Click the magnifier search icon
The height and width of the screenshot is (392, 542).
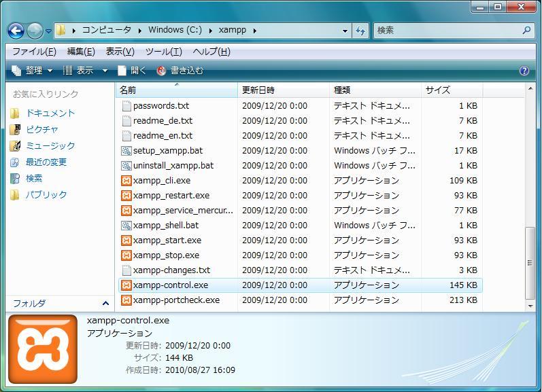[x=526, y=31]
